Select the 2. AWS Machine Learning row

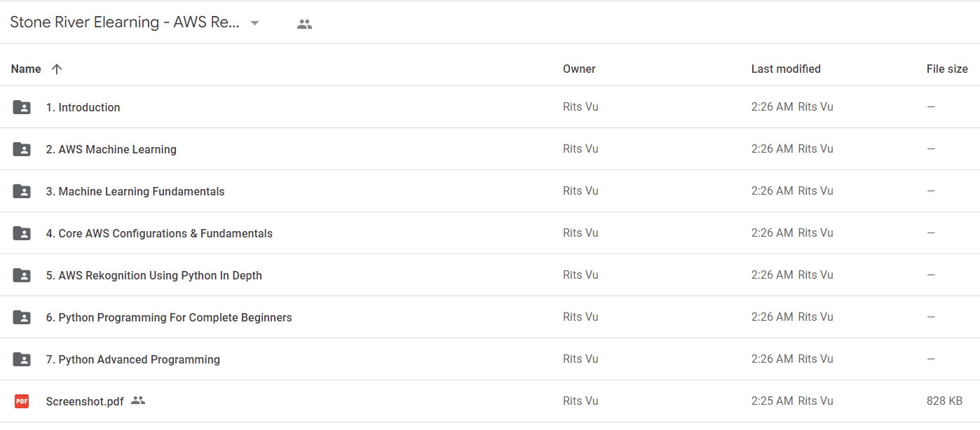tap(490, 149)
